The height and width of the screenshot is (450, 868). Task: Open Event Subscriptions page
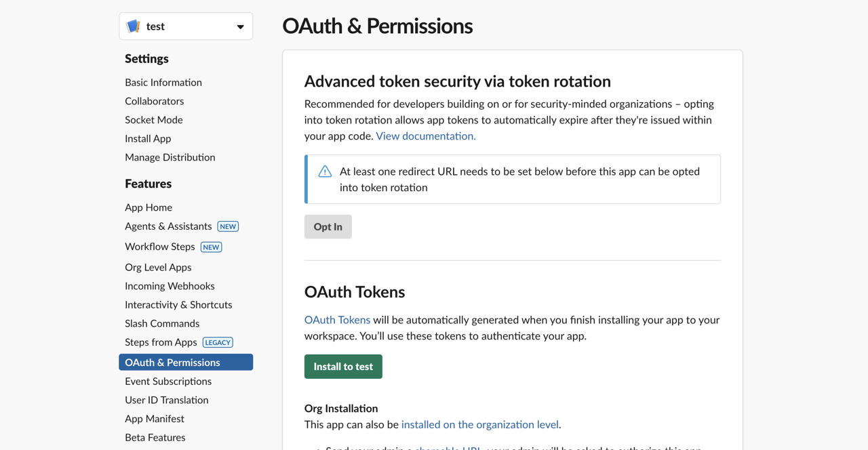point(168,381)
